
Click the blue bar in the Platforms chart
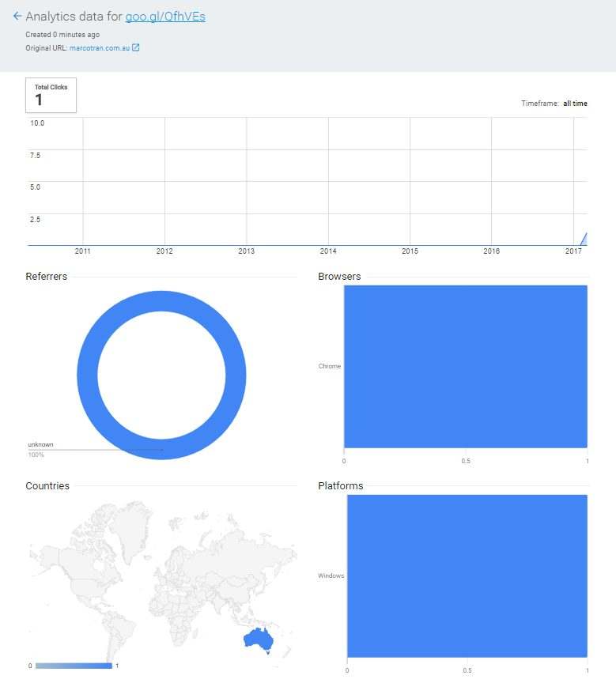pos(467,575)
